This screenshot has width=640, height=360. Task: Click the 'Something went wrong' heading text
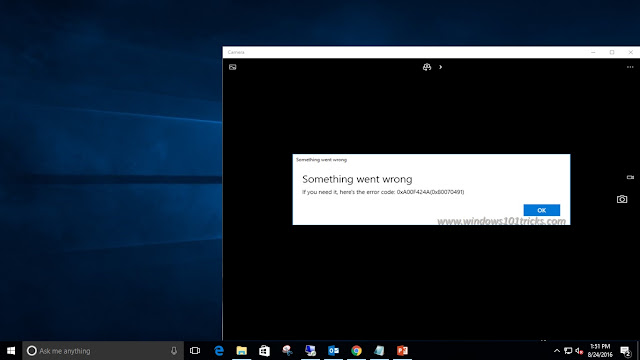click(x=357, y=179)
